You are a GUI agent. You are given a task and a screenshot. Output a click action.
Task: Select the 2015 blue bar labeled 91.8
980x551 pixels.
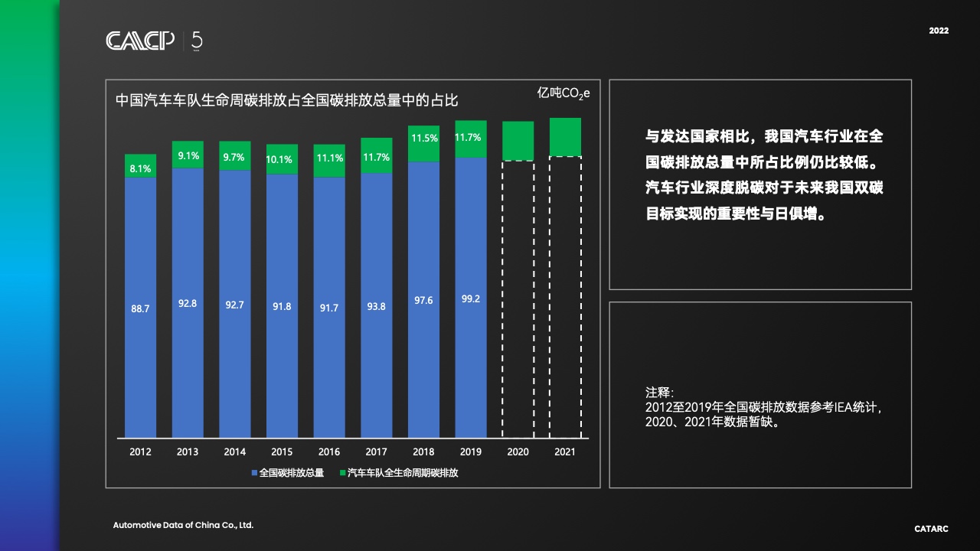(282, 306)
